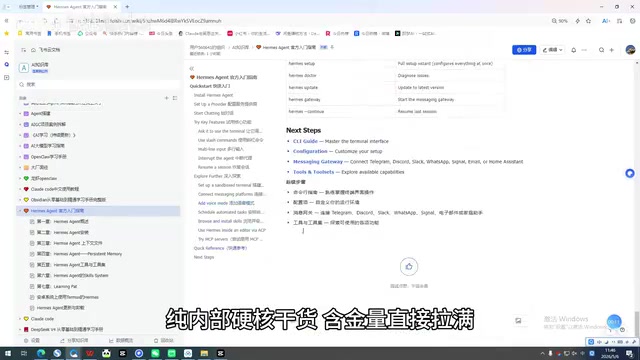
Task: Expand the Claude code tree item
Action: 20,319
